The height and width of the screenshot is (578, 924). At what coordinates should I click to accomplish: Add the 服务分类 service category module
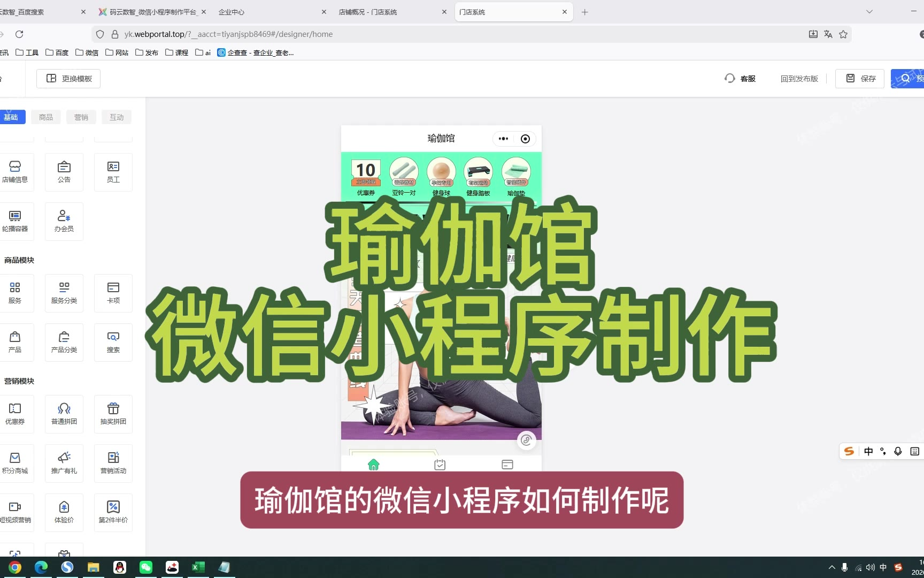click(x=64, y=293)
